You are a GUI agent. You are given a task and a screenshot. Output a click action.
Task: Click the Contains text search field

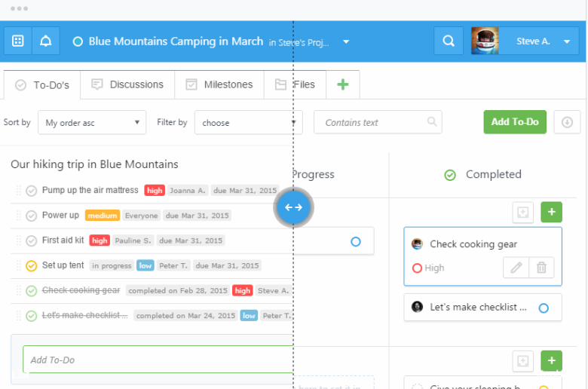378,122
